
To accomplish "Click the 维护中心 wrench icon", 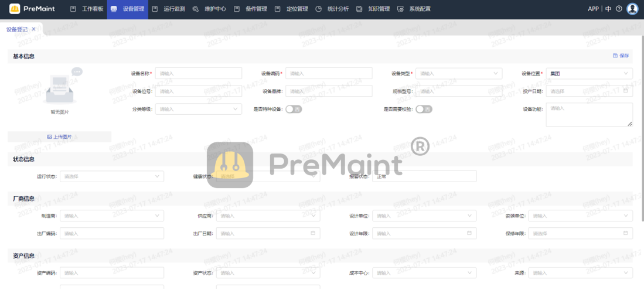I will (x=195, y=9).
